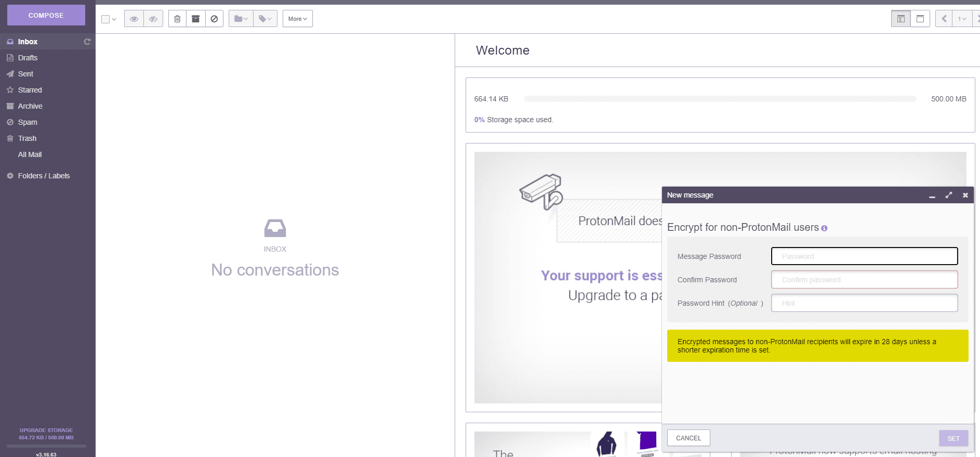Click the Compose button

tap(46, 15)
